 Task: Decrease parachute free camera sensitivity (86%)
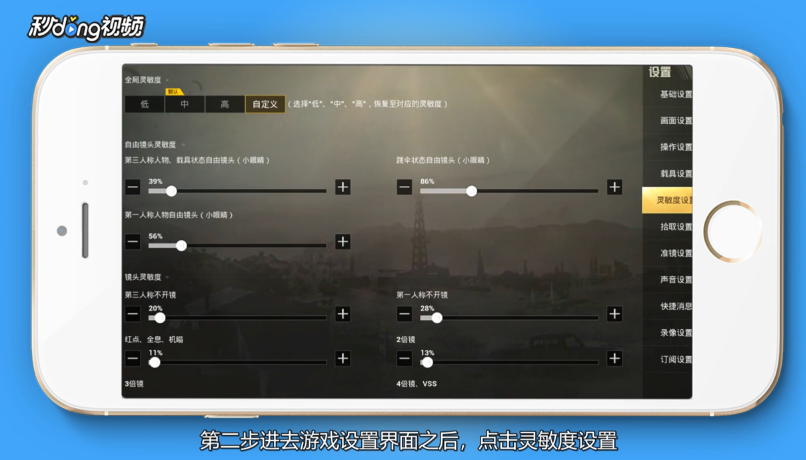(404, 187)
